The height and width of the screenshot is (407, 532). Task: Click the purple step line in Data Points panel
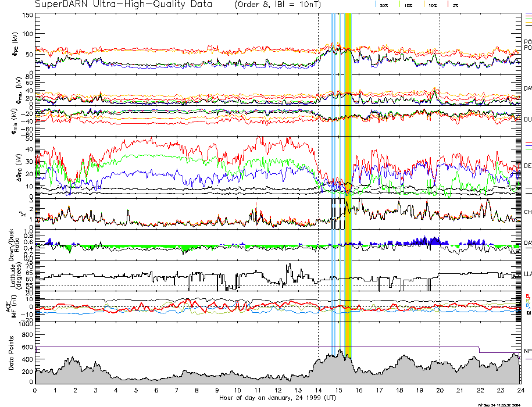point(233,347)
